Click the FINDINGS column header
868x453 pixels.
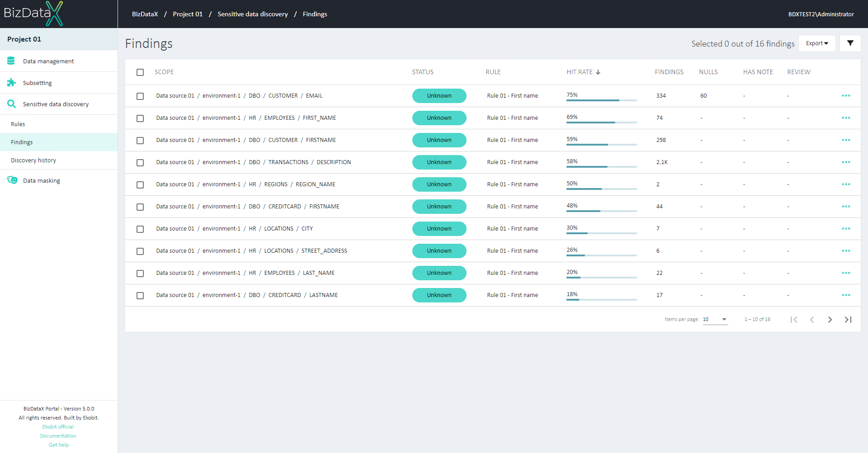669,72
